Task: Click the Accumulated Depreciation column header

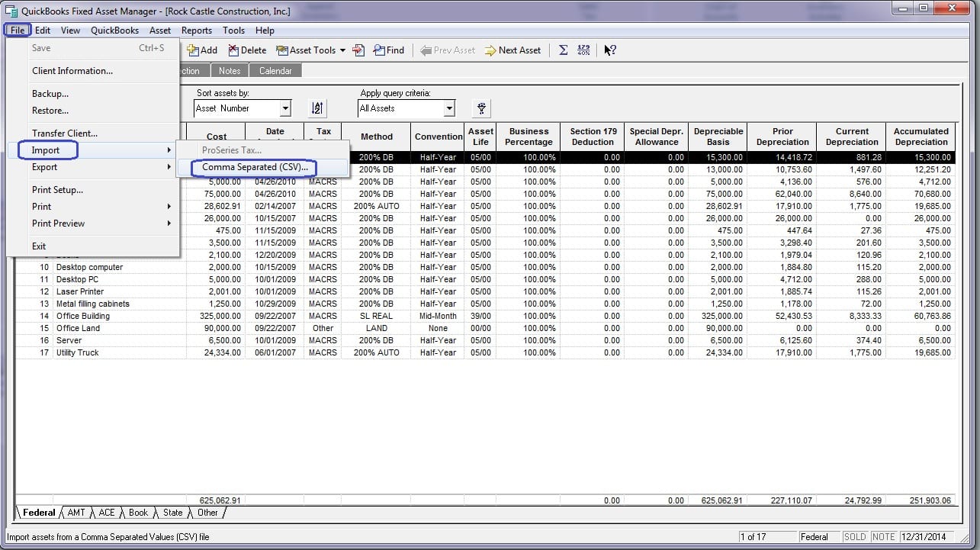Action: 921,137
